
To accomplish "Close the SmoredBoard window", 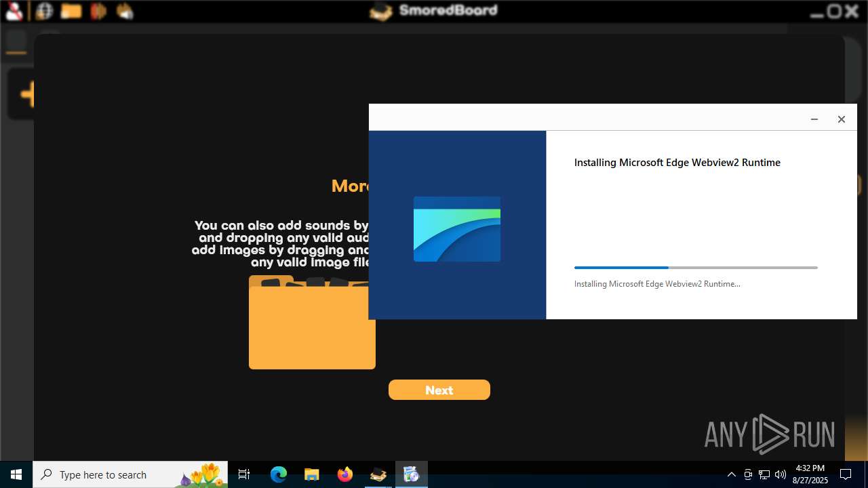I will 852,12.
